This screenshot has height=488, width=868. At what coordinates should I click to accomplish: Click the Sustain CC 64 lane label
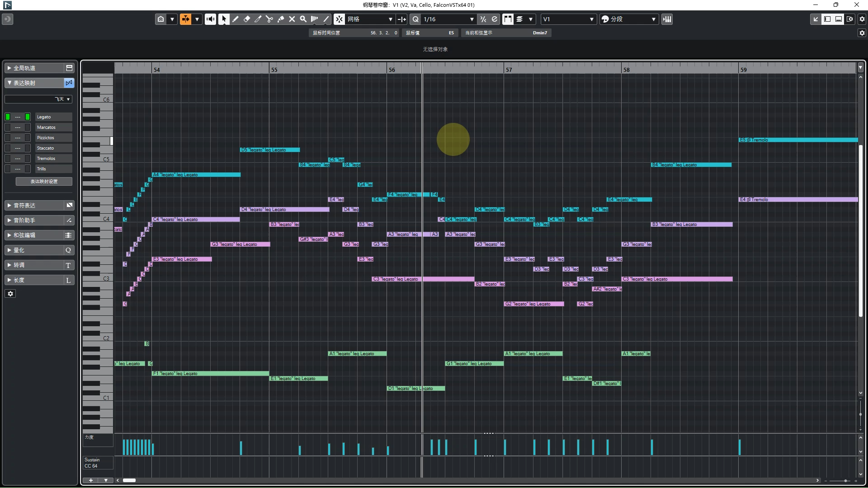(98, 463)
